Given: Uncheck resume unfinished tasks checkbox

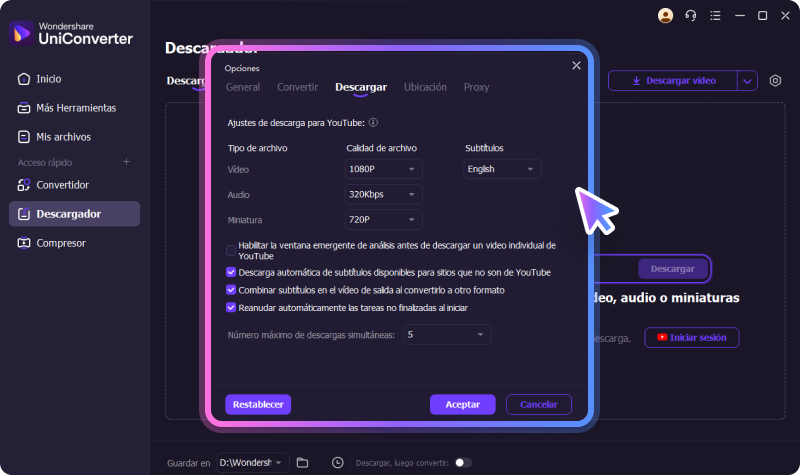Looking at the screenshot, I should [231, 308].
